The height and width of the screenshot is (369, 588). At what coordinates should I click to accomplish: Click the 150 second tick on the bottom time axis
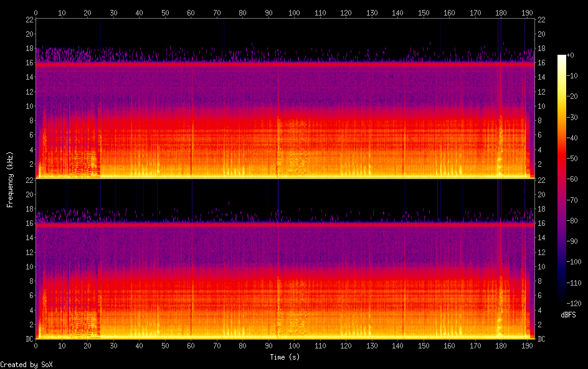click(424, 345)
